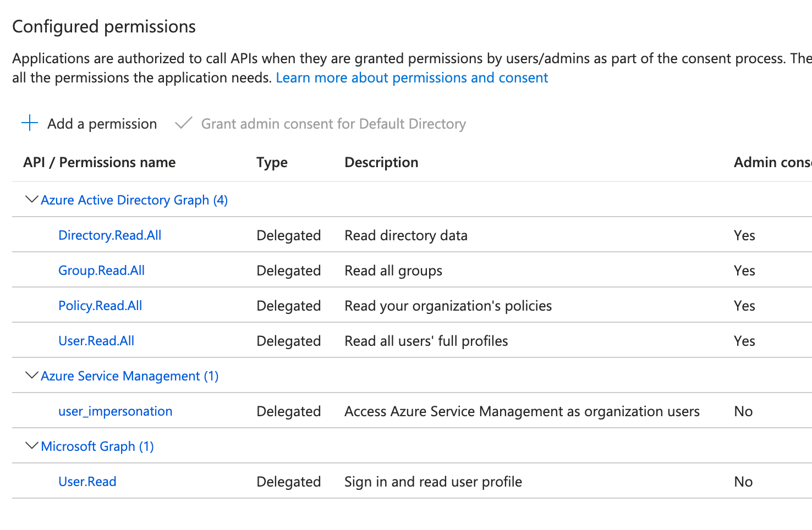Click 'Read your organization's policies' description

point(448,306)
